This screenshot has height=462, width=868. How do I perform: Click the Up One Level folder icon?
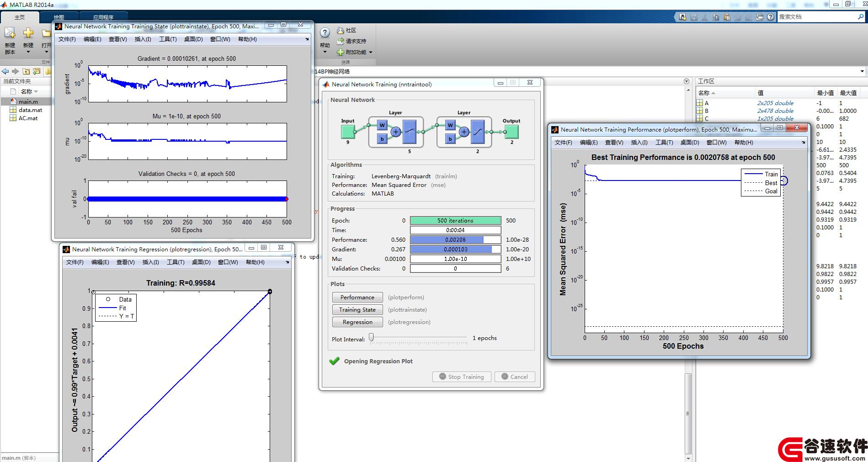point(26,71)
